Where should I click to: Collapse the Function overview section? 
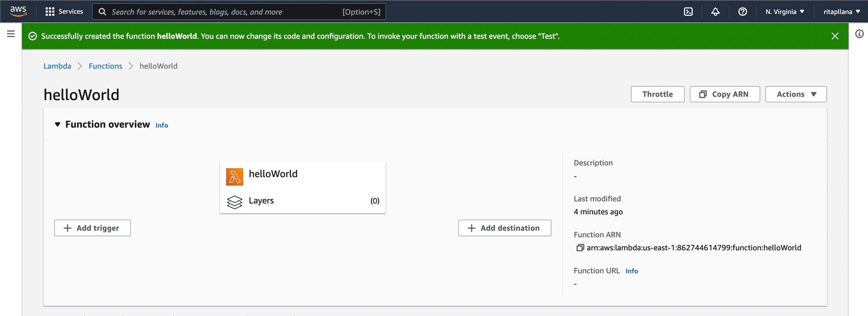click(x=57, y=124)
